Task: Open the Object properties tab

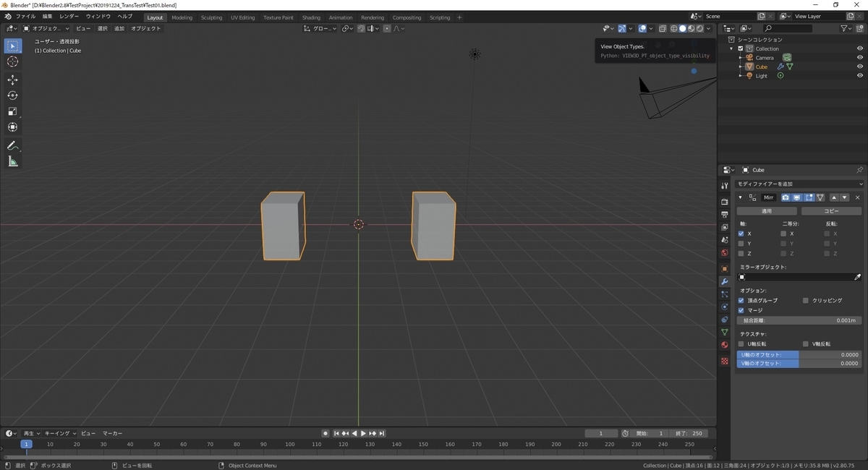Action: click(x=725, y=269)
